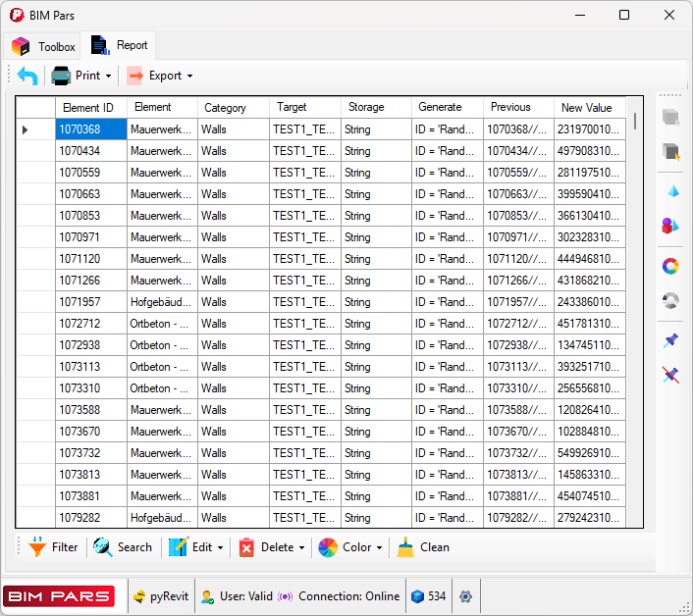
Task: Click the Previous column header
Action: 518,107
